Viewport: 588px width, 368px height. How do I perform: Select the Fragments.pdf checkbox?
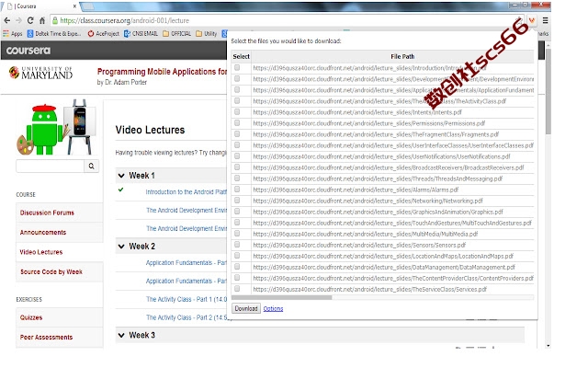[x=237, y=134]
